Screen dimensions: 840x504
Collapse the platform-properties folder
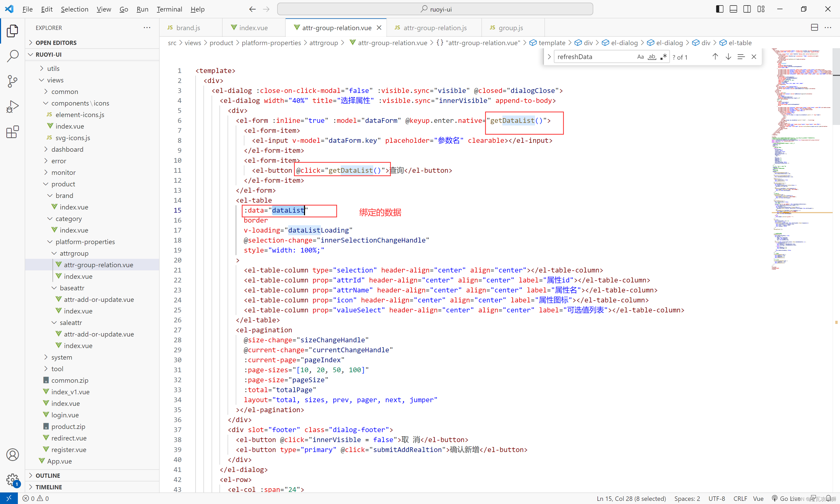[92, 241]
